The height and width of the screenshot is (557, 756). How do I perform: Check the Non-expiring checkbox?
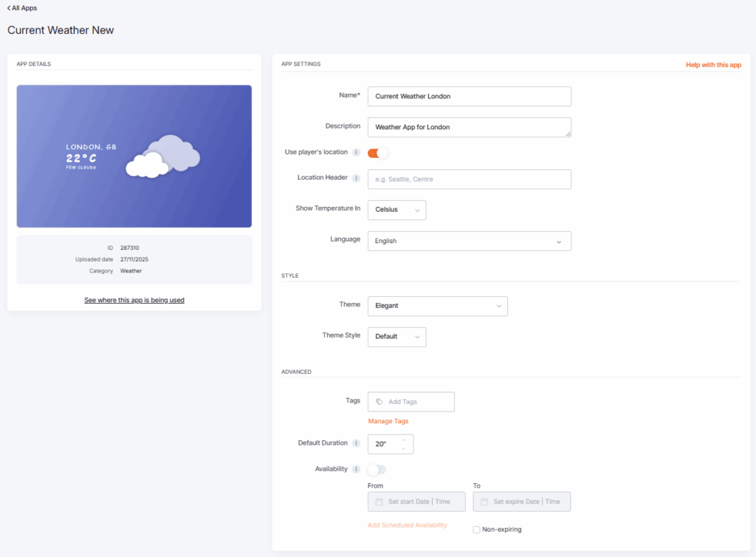477,530
